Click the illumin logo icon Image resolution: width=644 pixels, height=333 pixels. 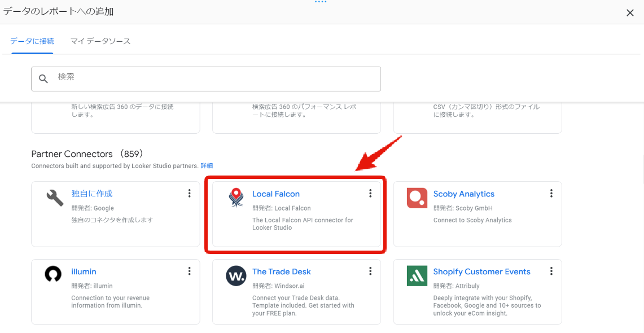(x=53, y=275)
